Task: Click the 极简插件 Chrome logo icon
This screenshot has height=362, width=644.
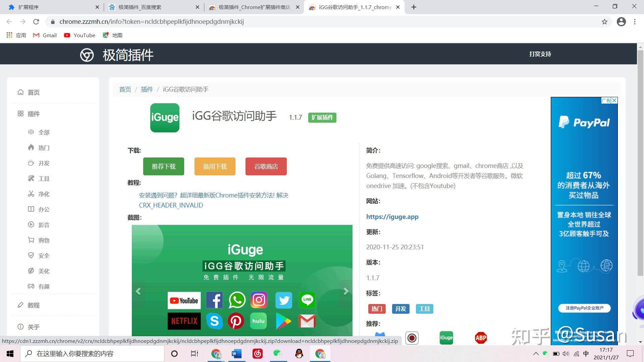Action: pos(87,55)
